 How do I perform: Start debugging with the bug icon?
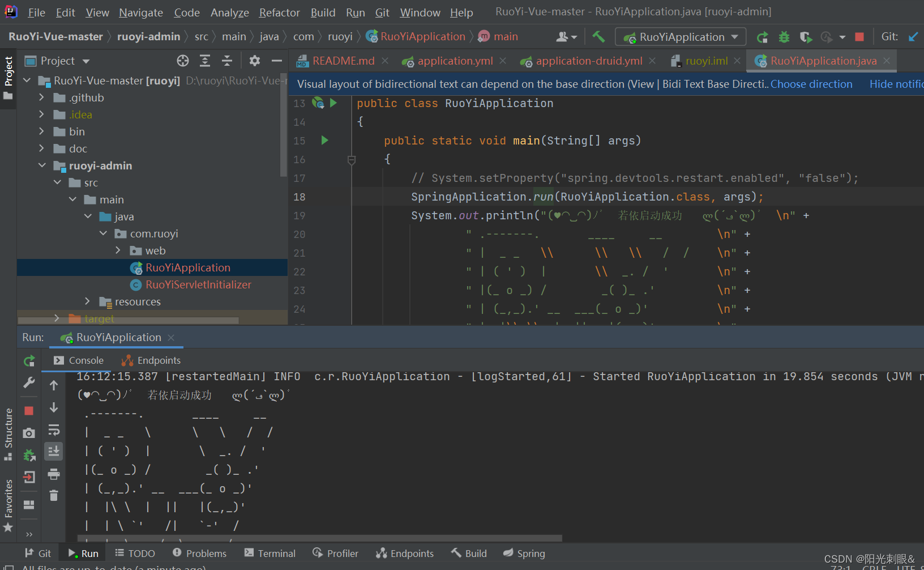(784, 37)
